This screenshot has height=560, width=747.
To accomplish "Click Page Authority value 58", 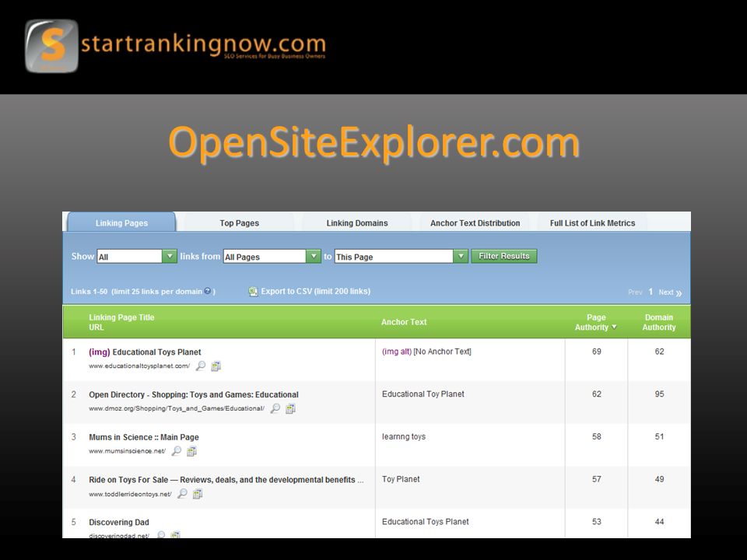I will tap(597, 436).
